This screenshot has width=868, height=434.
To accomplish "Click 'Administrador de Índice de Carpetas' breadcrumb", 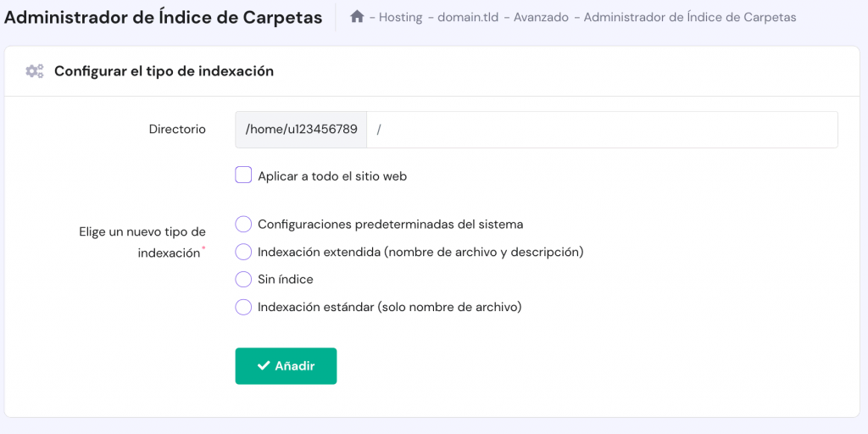I will pos(690,17).
